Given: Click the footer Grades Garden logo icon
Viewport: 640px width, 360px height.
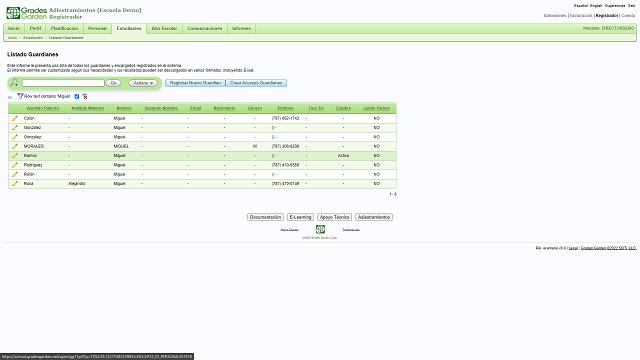Looking at the screenshot, I should [x=320, y=229].
